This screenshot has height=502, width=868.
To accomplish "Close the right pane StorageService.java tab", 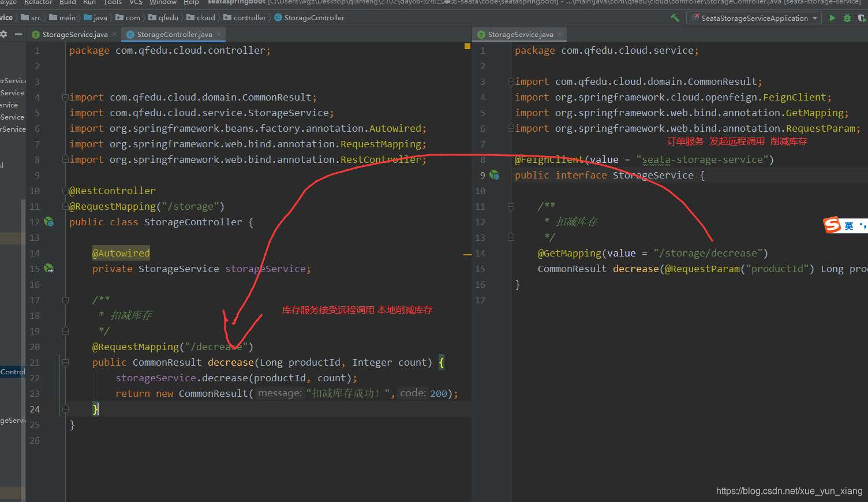I will click(559, 35).
